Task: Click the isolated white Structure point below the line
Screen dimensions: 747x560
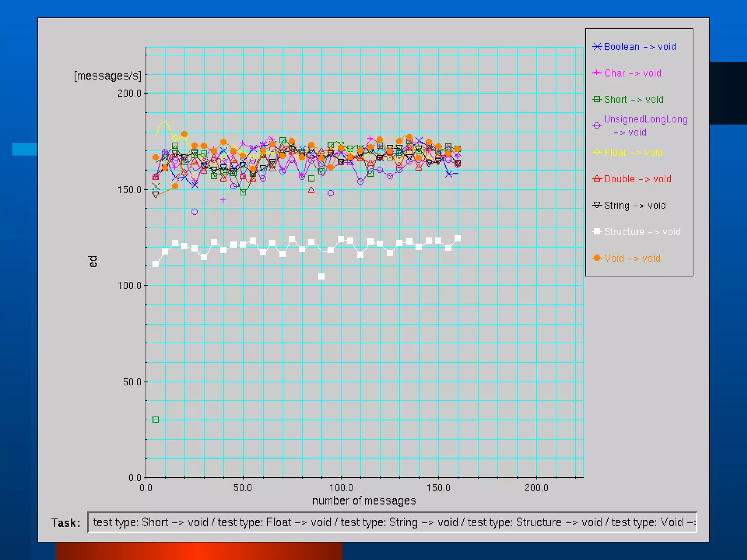Action: click(x=321, y=277)
